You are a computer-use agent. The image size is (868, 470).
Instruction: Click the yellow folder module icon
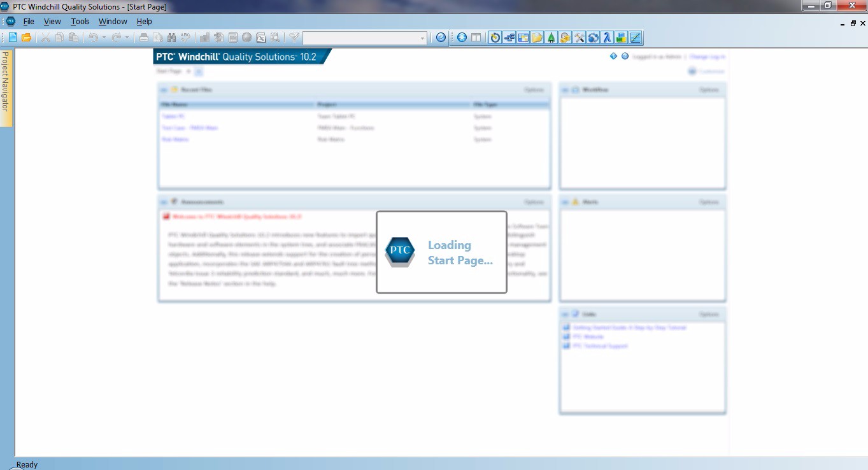tap(537, 38)
